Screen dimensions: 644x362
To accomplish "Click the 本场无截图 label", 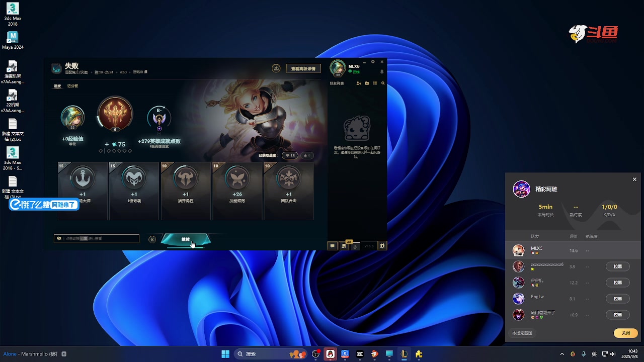I will (x=522, y=333).
